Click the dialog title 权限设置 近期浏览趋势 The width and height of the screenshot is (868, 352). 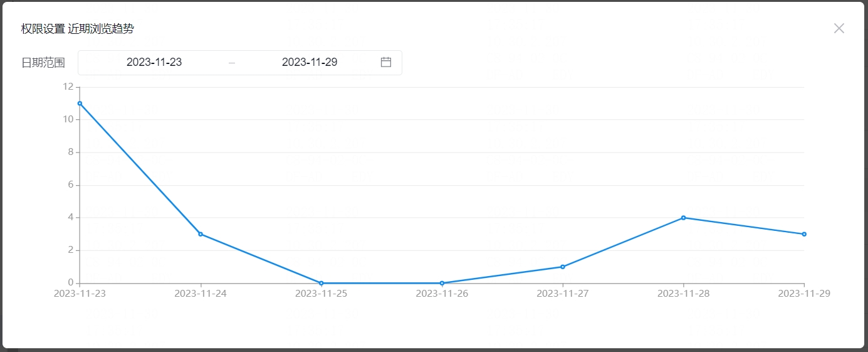(78, 29)
